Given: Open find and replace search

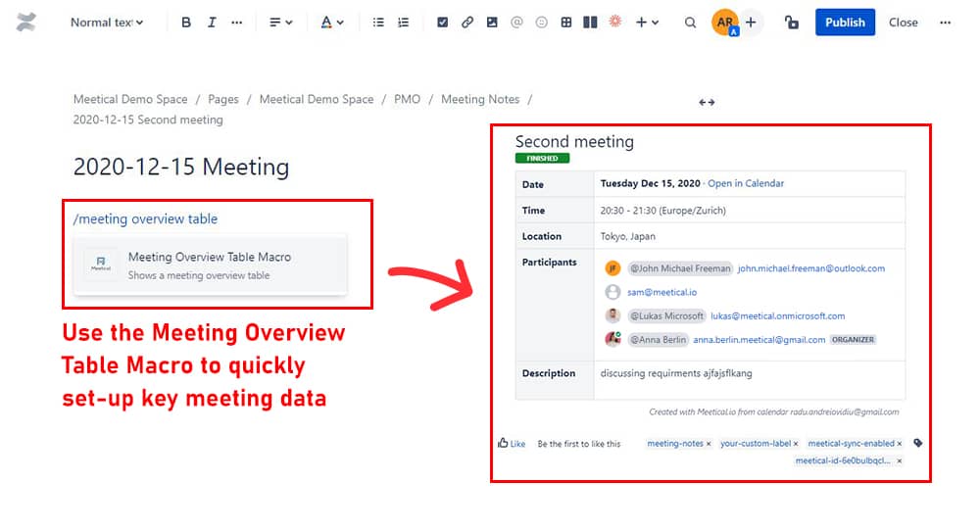Looking at the screenshot, I should tap(690, 23).
